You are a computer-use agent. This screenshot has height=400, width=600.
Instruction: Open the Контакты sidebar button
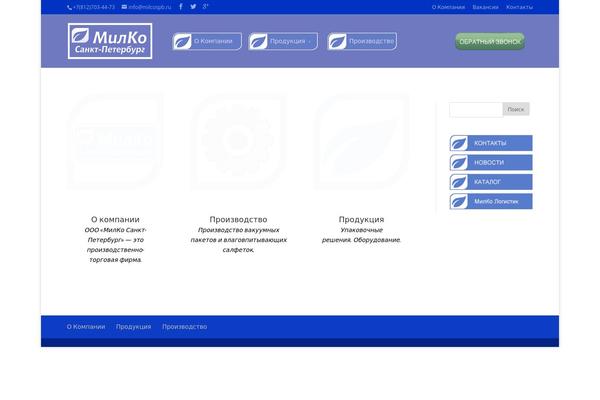tap(491, 143)
